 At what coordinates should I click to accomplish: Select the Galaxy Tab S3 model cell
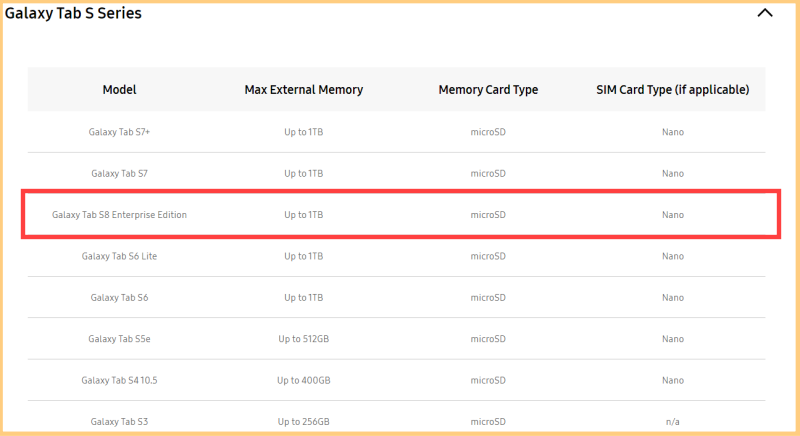(x=119, y=421)
